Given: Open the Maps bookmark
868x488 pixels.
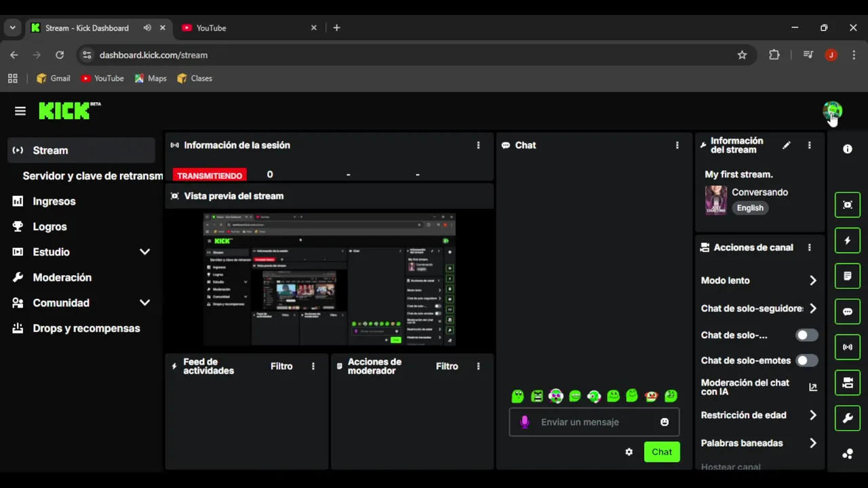Looking at the screenshot, I should pos(151,78).
